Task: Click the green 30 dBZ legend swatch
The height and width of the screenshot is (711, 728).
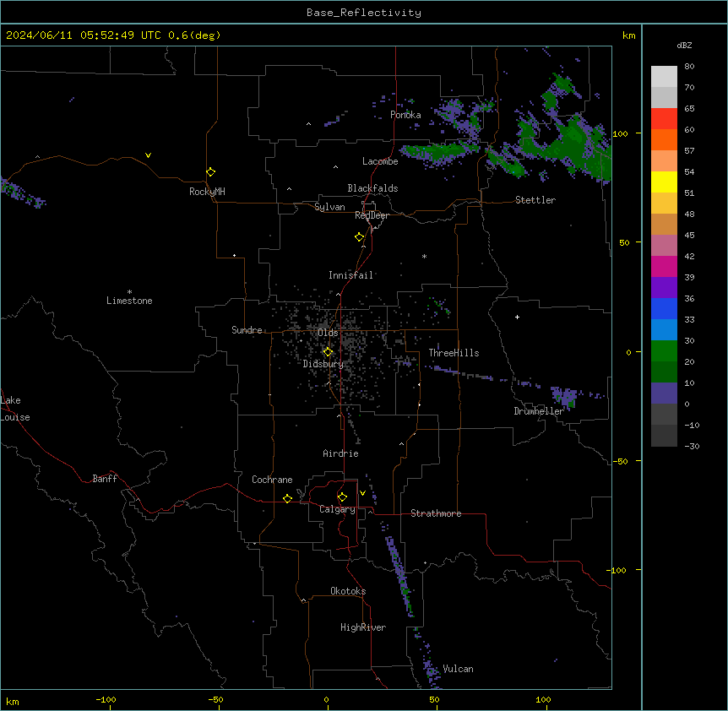Action: pyautogui.click(x=664, y=351)
